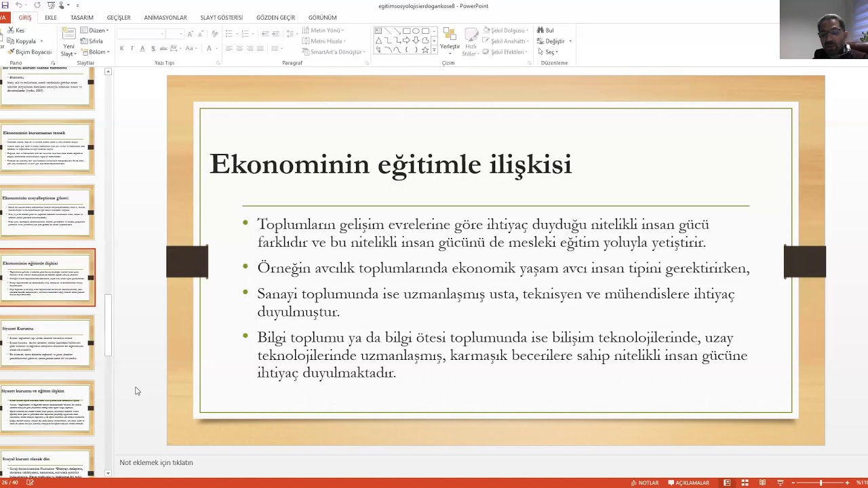Screen dimensions: 868x488
Task: Click Şekil Anahattı shape outline button
Action: [x=507, y=41]
